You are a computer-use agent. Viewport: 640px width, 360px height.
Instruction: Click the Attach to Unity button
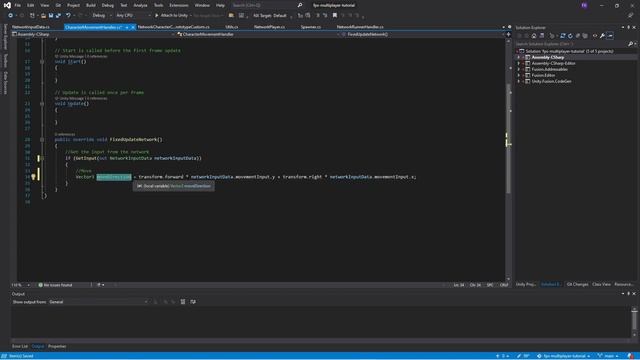171,16
